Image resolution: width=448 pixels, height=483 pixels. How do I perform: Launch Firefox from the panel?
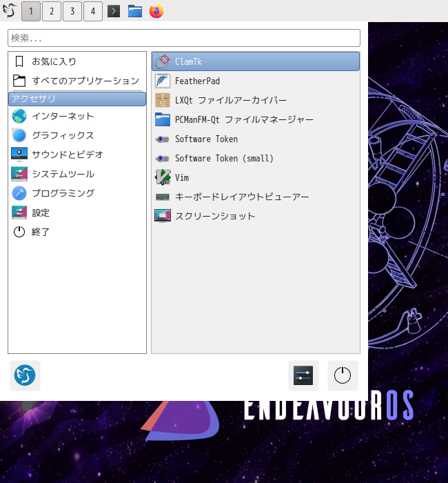156,11
